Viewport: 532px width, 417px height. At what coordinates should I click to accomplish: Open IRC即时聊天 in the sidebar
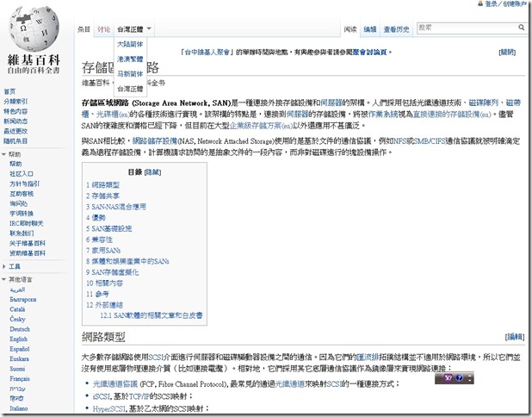pyautogui.click(x=27, y=223)
